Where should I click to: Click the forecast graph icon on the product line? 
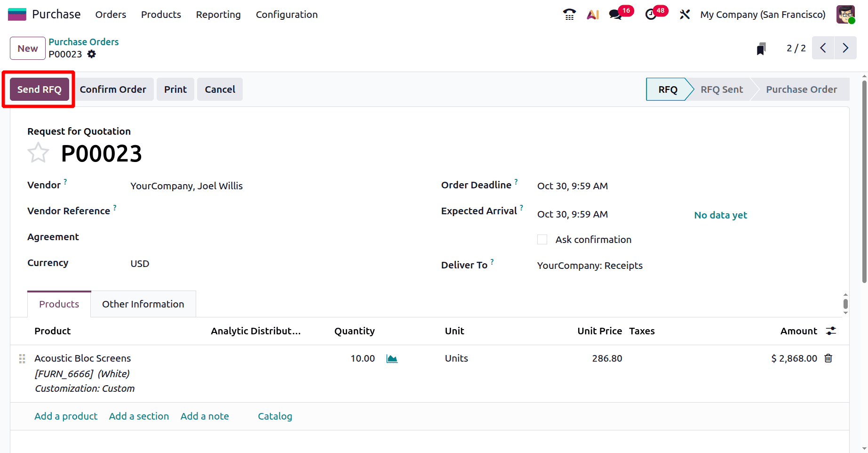point(392,358)
